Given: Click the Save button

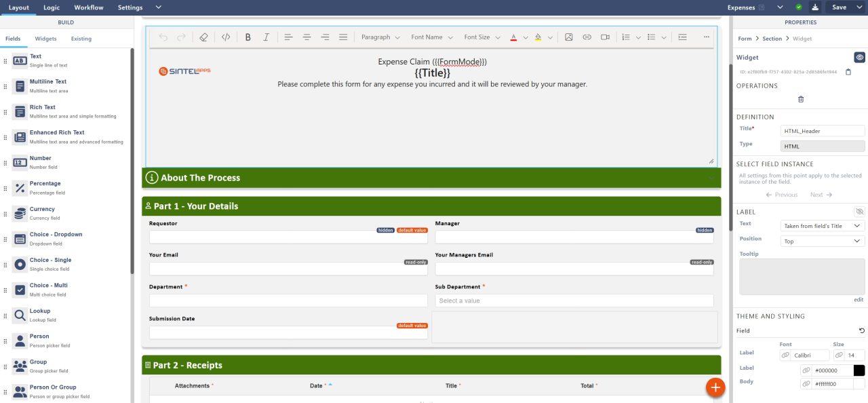Looking at the screenshot, I should tap(839, 7).
